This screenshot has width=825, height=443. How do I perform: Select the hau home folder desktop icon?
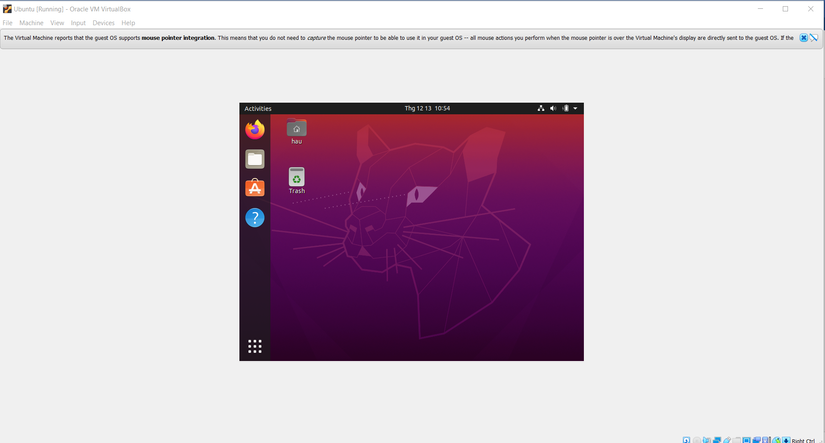(x=297, y=132)
